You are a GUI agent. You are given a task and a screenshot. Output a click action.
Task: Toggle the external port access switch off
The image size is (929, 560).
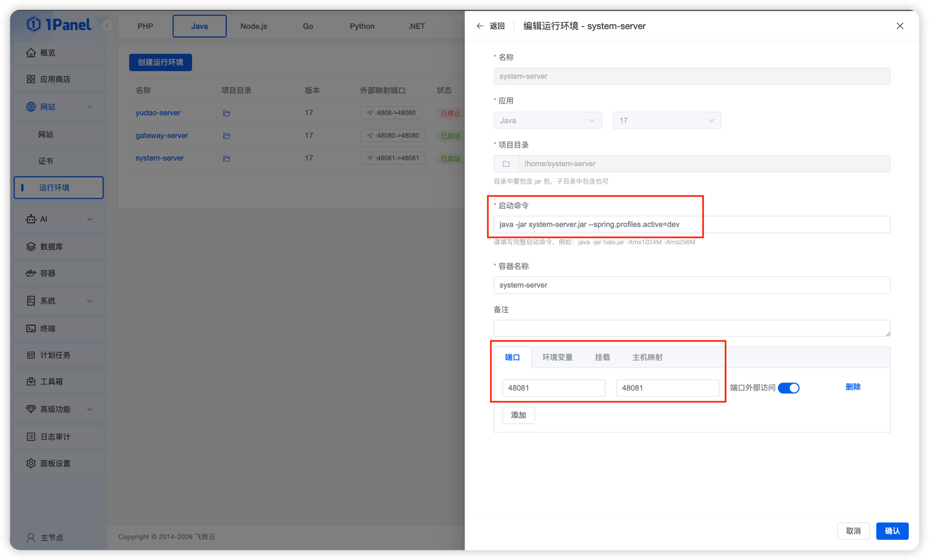788,388
